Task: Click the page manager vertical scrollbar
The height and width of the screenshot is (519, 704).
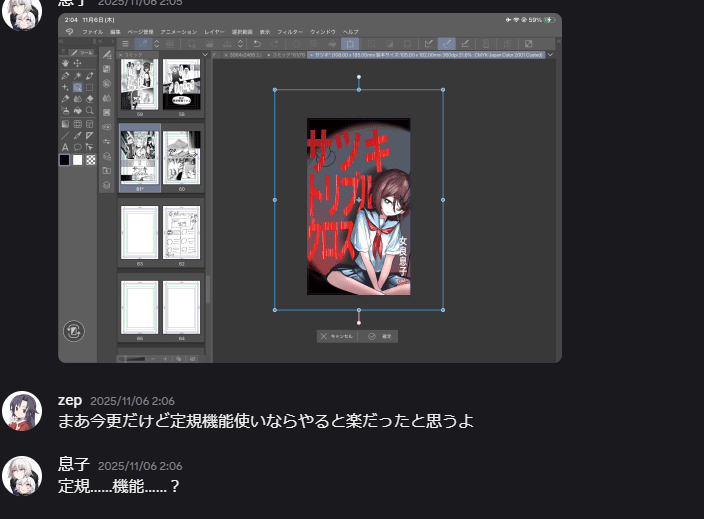Action: click(x=207, y=290)
